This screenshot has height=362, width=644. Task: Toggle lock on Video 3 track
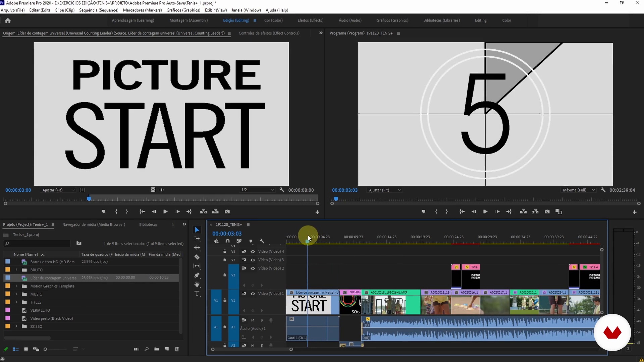click(225, 260)
